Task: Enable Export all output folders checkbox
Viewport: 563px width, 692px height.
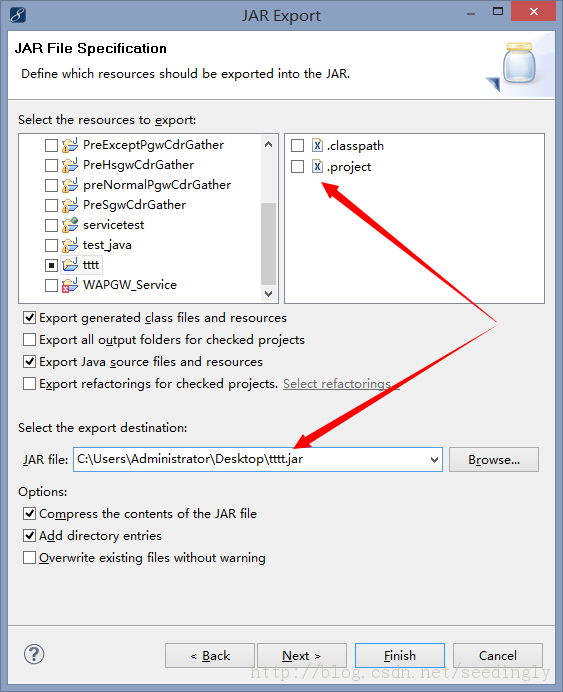Action: coord(30,339)
